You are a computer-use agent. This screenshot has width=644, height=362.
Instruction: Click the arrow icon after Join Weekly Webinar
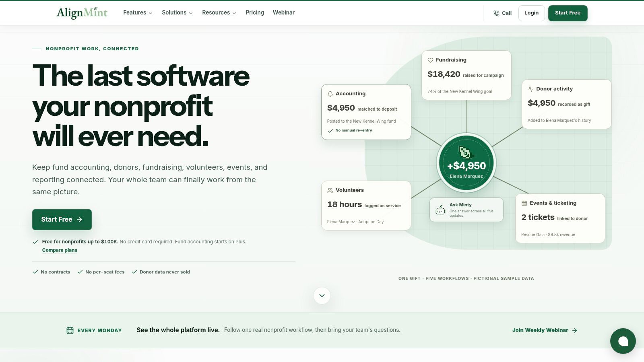click(574, 330)
